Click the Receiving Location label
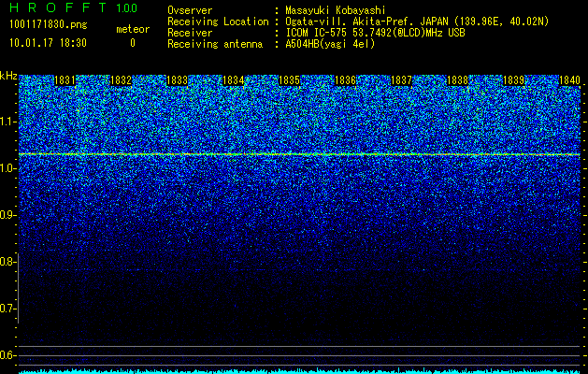 point(218,22)
